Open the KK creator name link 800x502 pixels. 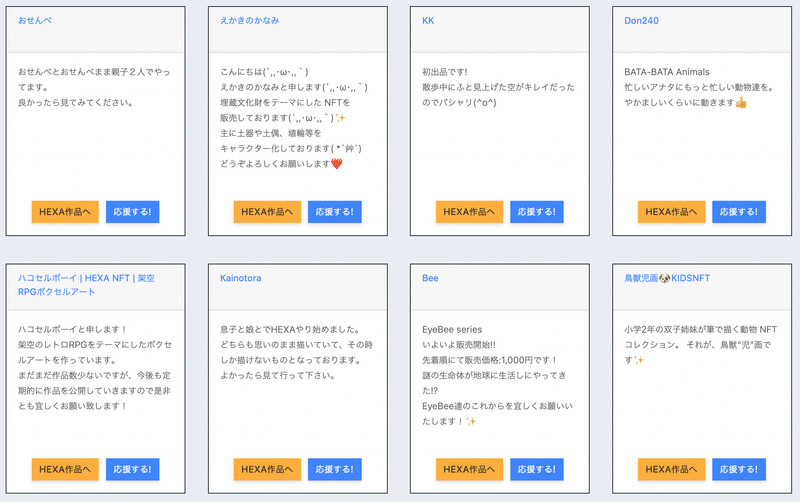(428, 20)
